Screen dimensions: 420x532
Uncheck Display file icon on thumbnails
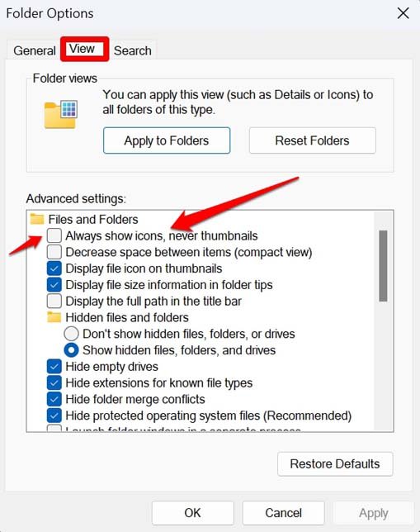(x=54, y=268)
